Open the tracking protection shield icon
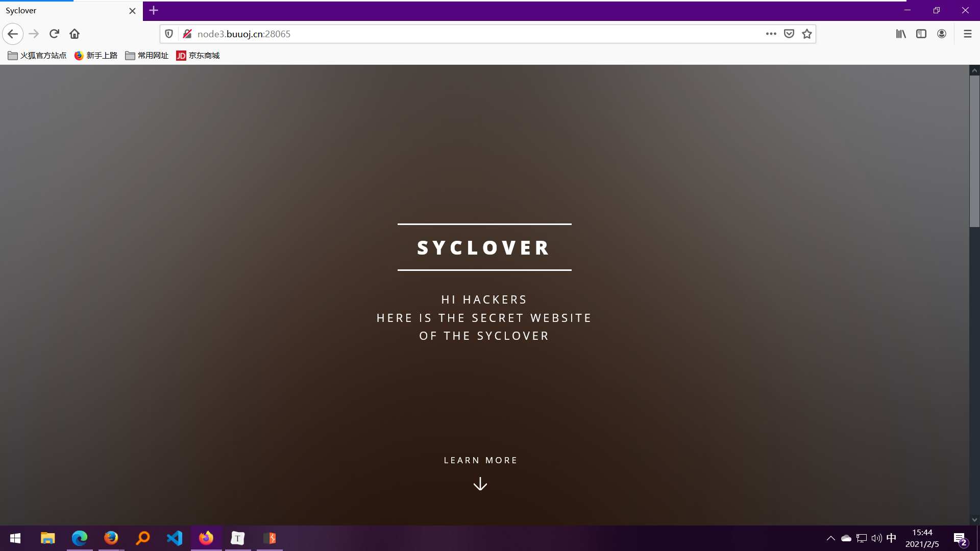This screenshot has height=551, width=980. tap(169, 34)
